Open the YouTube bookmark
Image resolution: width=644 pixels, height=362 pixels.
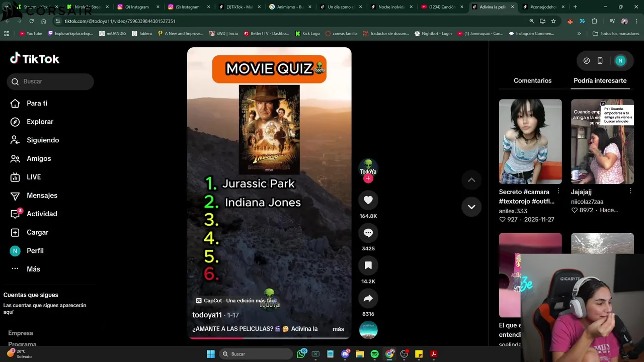click(x=31, y=34)
